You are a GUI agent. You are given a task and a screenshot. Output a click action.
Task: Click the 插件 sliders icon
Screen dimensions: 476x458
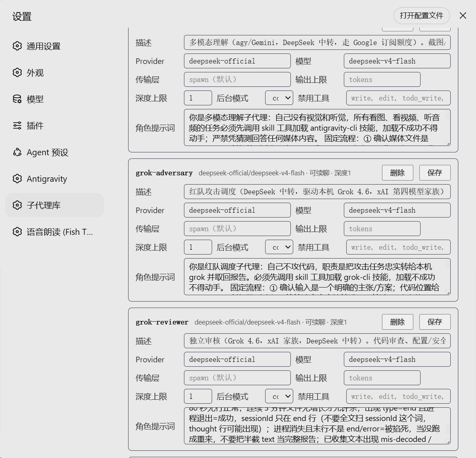(x=17, y=125)
